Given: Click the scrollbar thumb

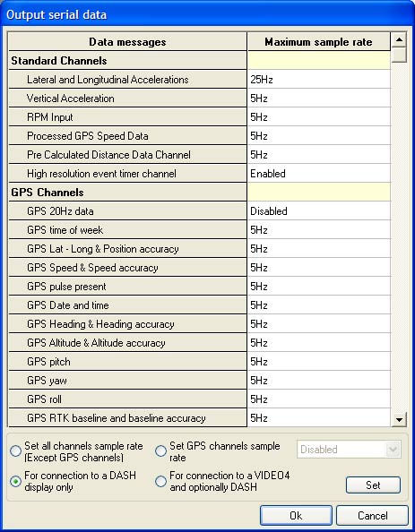Looking at the screenshot, I should pos(399,55).
